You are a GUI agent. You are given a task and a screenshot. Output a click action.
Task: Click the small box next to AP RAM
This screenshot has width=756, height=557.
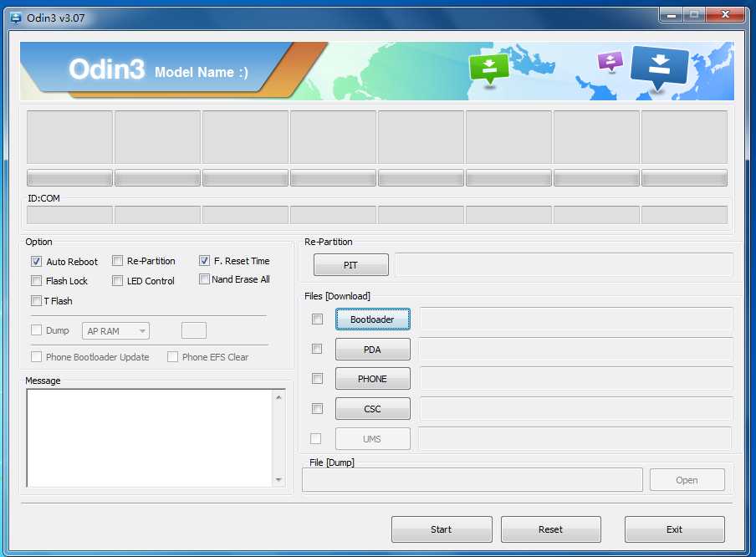coord(194,330)
